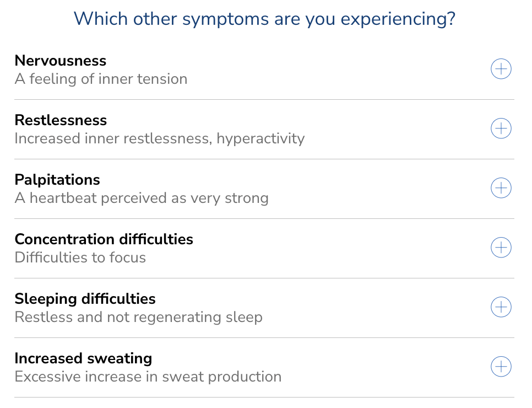Add Palpitations using its plus icon
Image resolution: width=532 pixels, height=408 pixels.
point(501,188)
